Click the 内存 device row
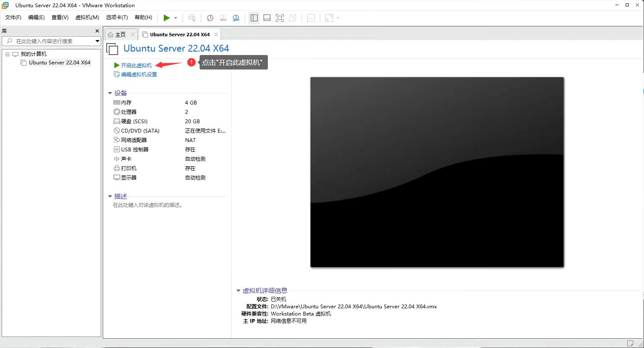The height and width of the screenshot is (348, 644). (170, 103)
